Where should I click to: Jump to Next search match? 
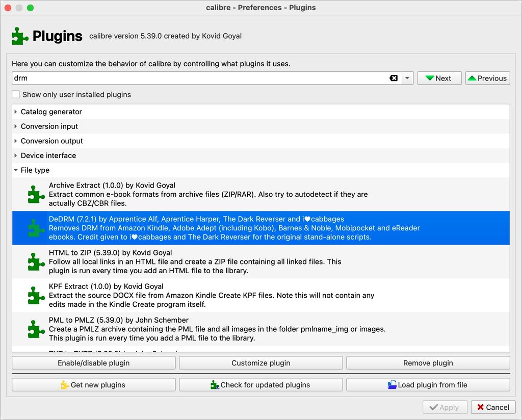439,78
